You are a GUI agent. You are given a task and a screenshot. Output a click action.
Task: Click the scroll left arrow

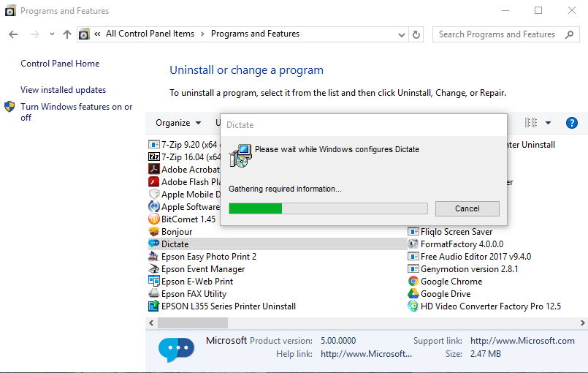[151, 323]
